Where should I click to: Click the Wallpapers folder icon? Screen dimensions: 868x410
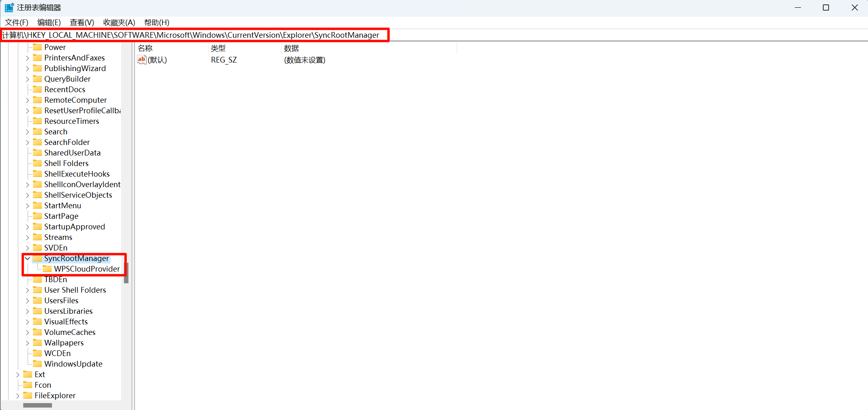[37, 343]
